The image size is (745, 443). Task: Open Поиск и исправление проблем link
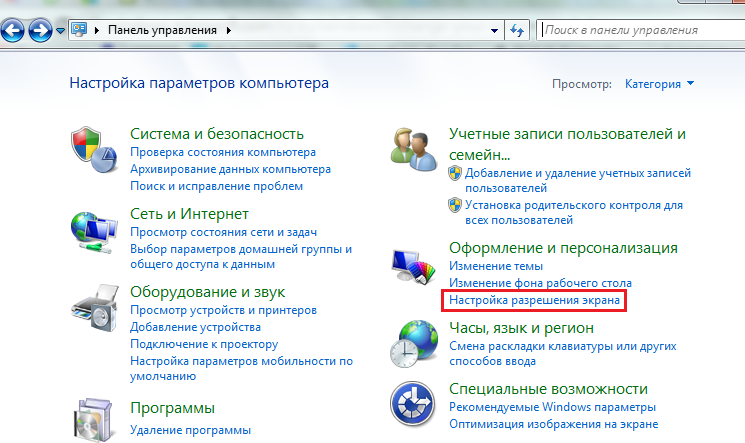tap(217, 186)
